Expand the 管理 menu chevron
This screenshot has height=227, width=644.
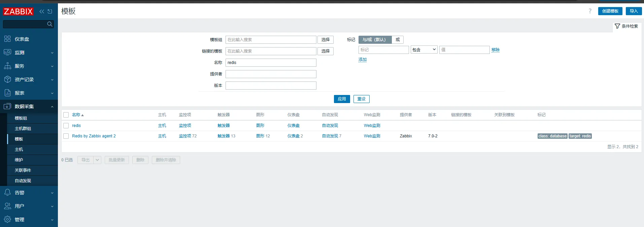click(52, 220)
